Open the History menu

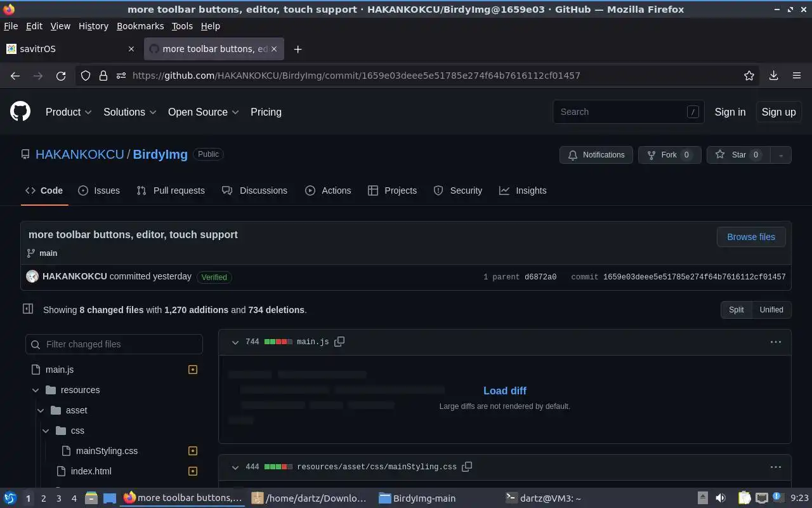[x=93, y=26]
